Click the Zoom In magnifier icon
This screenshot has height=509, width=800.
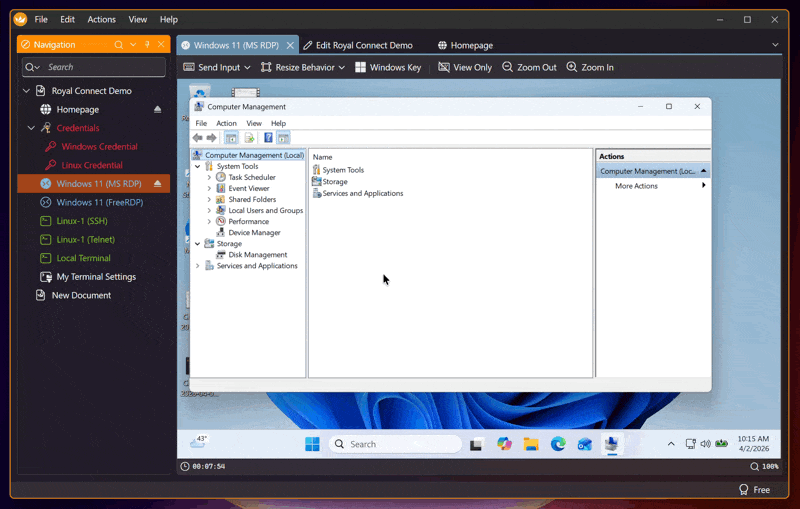[x=572, y=67]
